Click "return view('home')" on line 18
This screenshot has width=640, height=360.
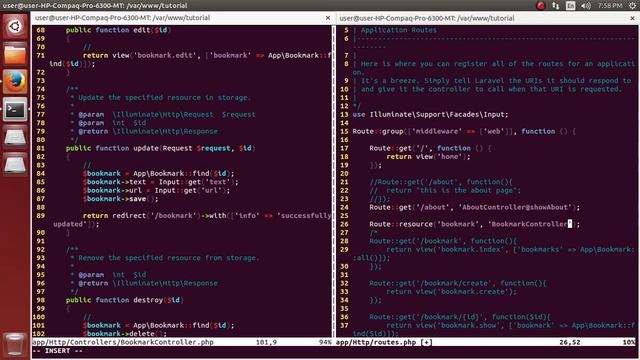click(428, 157)
